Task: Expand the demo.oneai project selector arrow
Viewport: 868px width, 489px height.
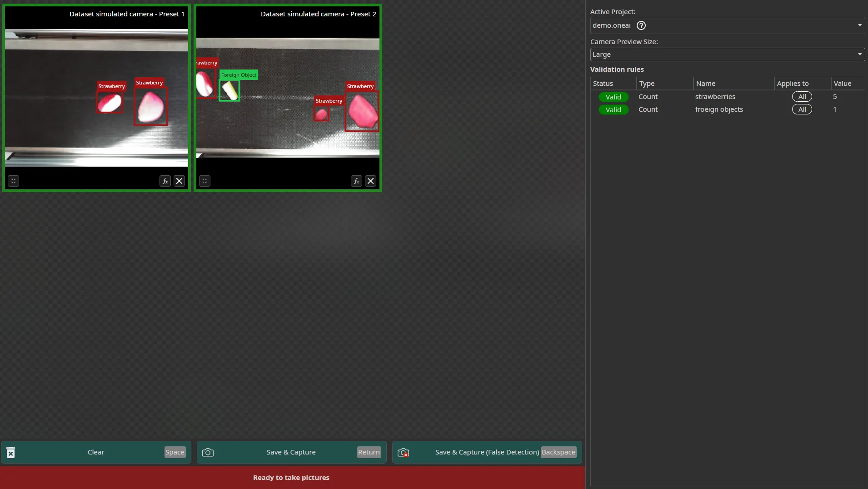Action: 860,25
